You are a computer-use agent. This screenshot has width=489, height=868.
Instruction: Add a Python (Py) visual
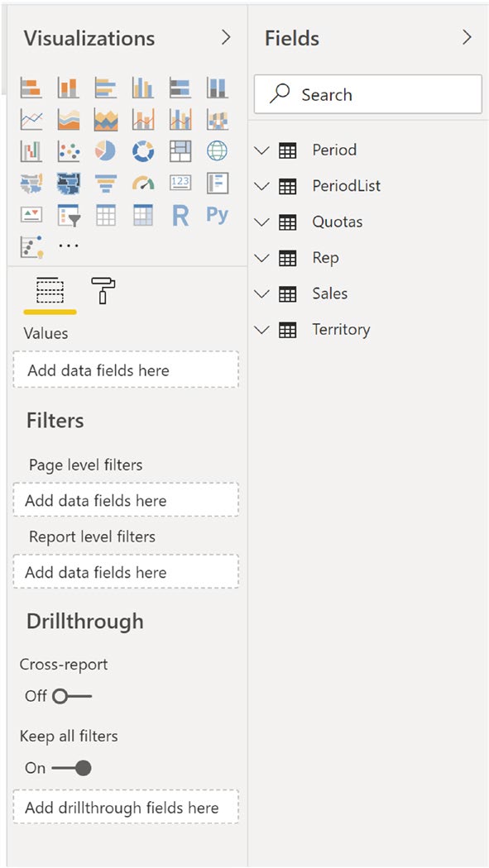pos(217,214)
